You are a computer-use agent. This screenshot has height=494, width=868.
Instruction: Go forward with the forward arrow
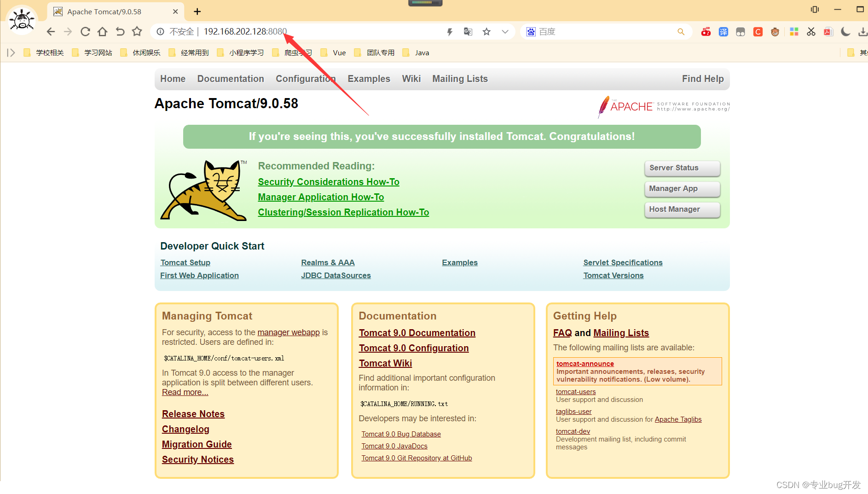coord(68,31)
